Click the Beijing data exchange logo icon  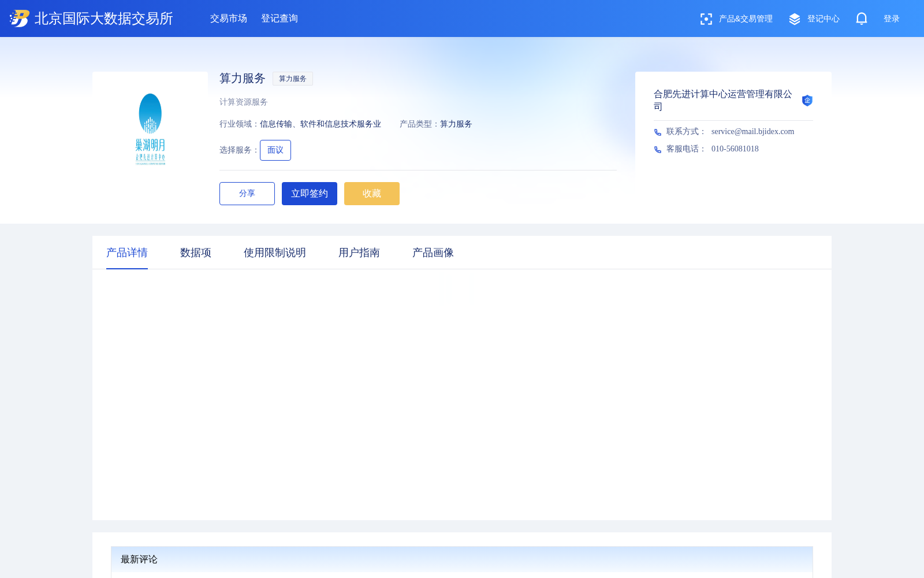(x=20, y=18)
